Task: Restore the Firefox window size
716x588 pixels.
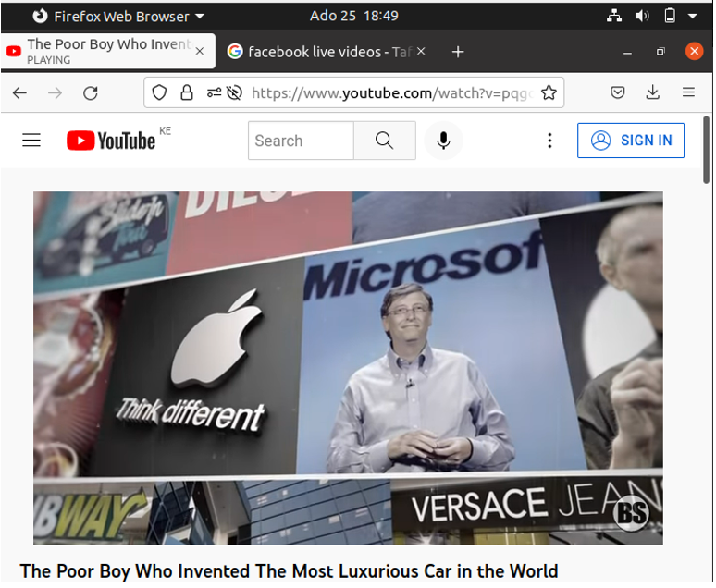Action: [x=660, y=52]
